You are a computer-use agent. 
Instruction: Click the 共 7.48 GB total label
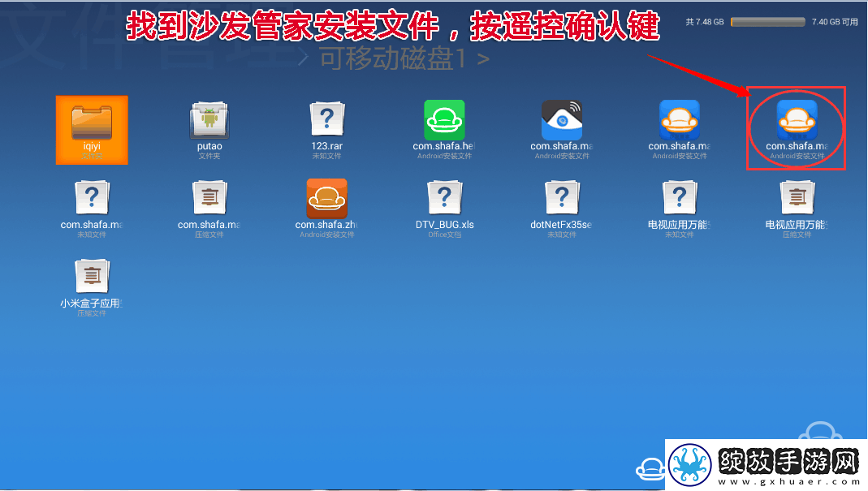point(705,22)
